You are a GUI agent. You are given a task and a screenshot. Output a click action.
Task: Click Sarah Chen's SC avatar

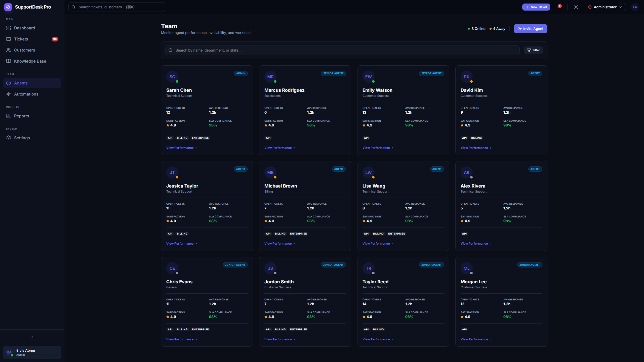[172, 77]
